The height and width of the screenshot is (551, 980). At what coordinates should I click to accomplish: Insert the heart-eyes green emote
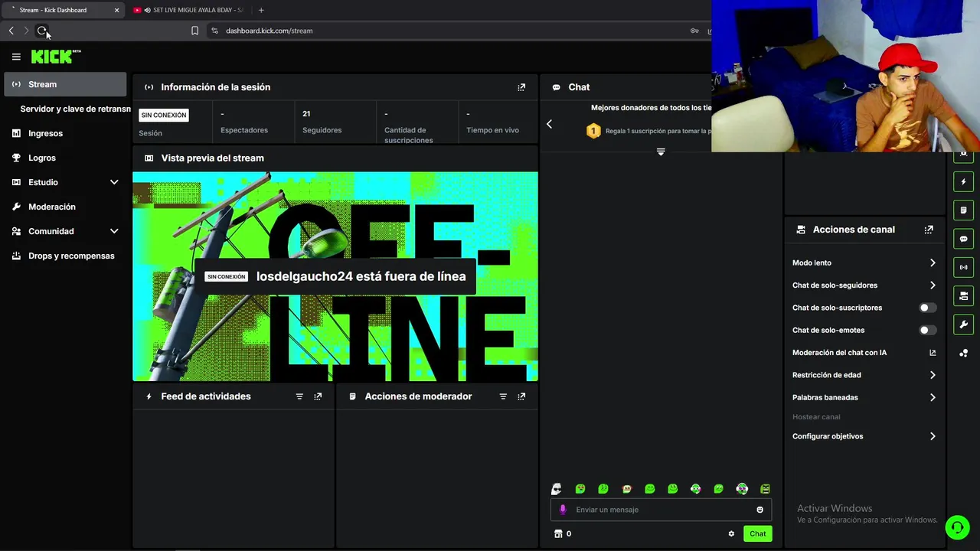(x=580, y=489)
